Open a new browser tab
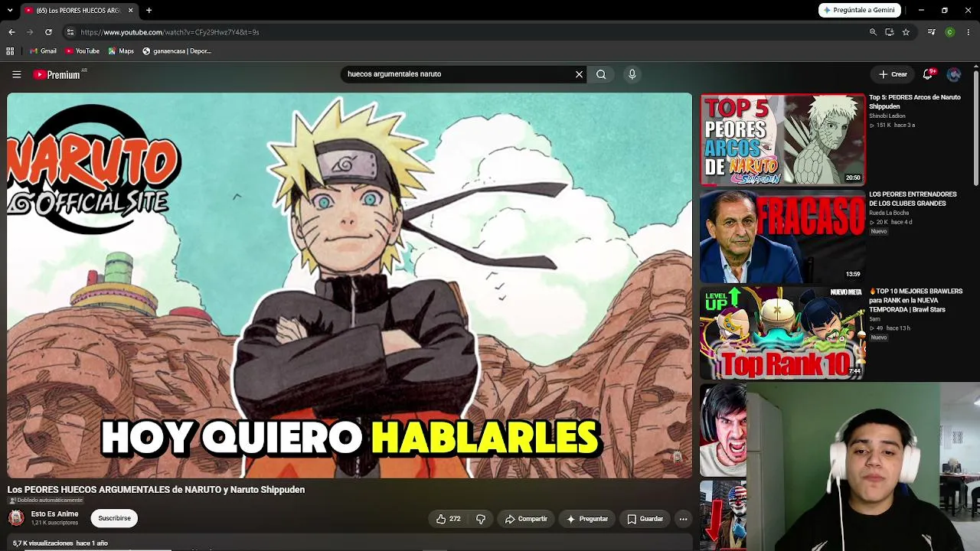 tap(149, 10)
